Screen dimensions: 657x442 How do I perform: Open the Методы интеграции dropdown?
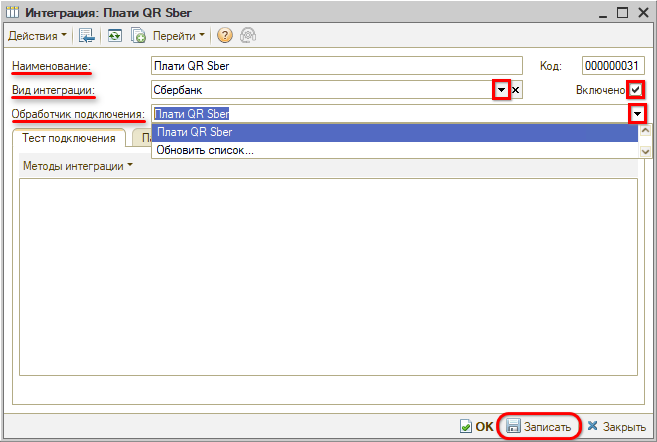coord(78,166)
